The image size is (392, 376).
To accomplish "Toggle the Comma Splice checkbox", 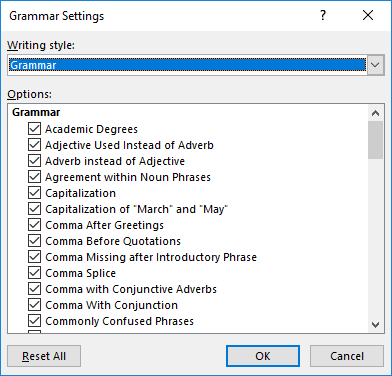I will click(34, 273).
